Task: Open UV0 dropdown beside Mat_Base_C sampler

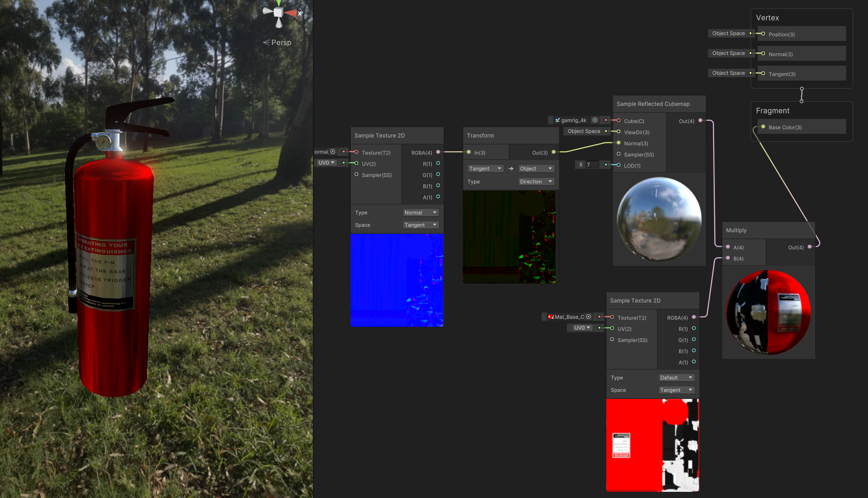Action: click(x=581, y=328)
